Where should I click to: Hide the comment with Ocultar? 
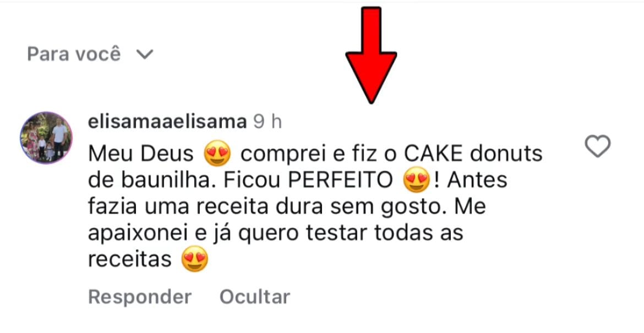pyautogui.click(x=255, y=297)
